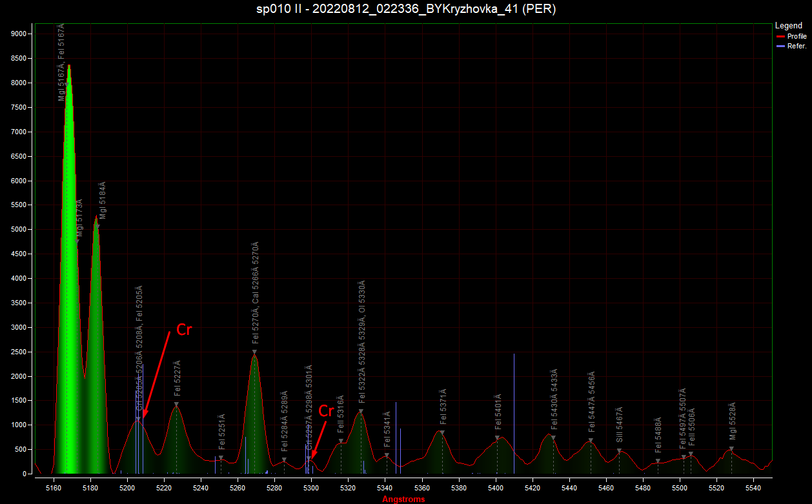812x504 pixels.
Task: Select the FeI 5488Å label
Action: 658,435
